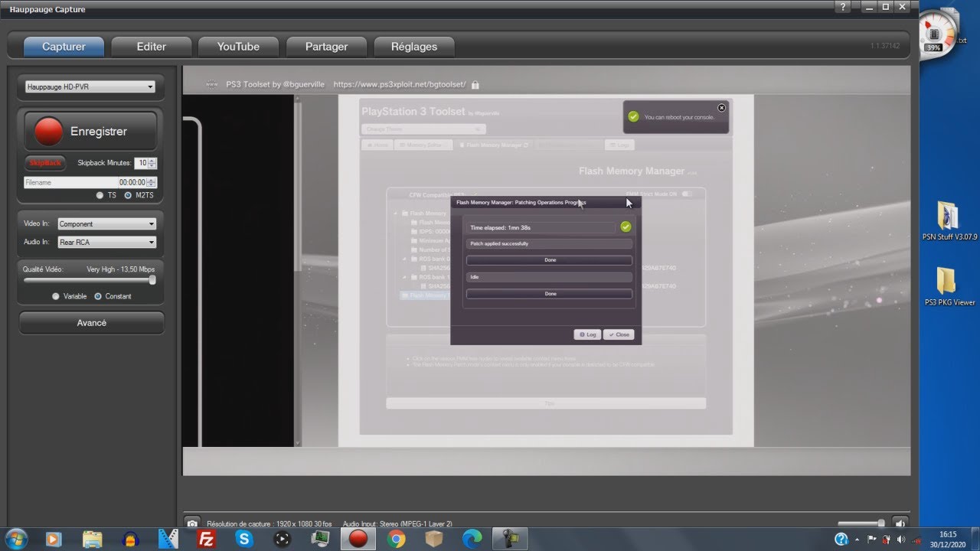Take a snapshot with the camera icon
The width and height of the screenshot is (980, 551).
coord(193,523)
